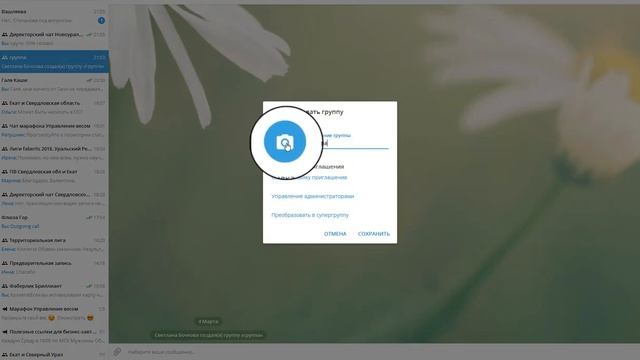The width and height of the screenshot is (640, 360).
Task: Open Чат марафона Управление весом
Action: (54, 130)
